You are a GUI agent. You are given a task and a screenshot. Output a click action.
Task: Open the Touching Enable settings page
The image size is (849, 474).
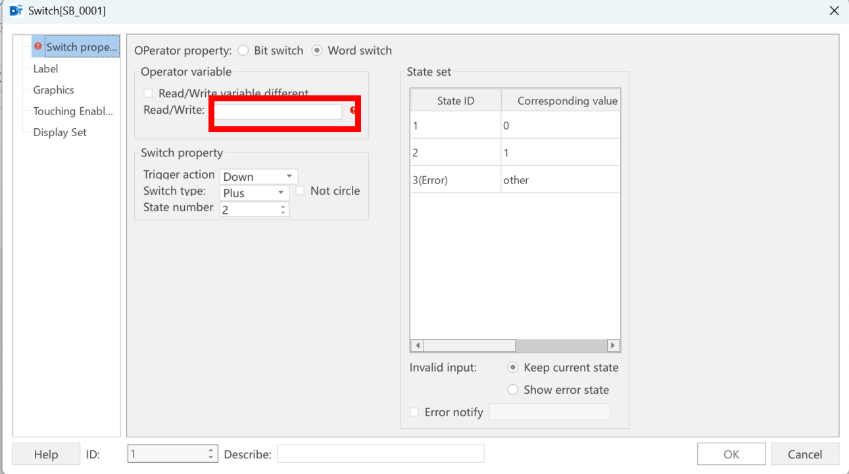(x=73, y=111)
